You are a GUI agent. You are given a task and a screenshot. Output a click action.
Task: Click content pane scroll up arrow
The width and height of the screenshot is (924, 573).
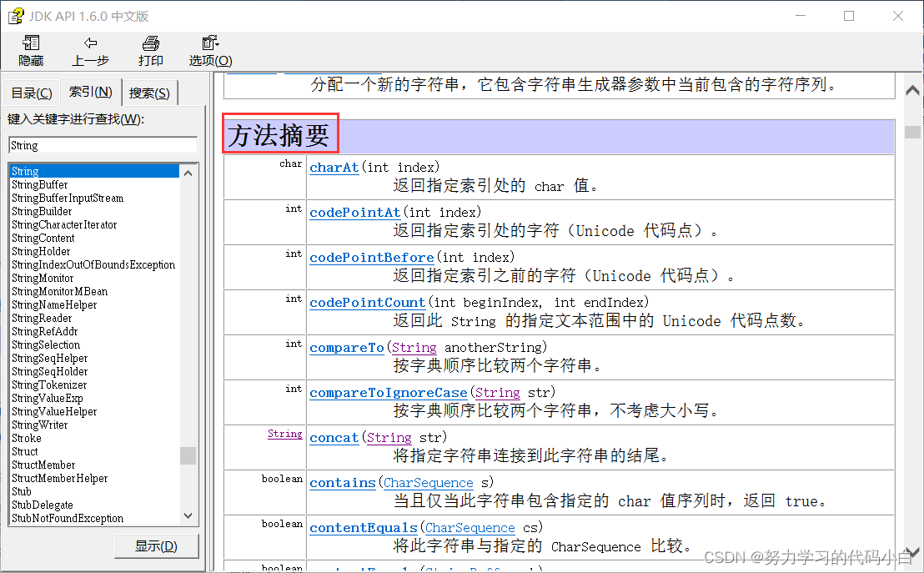pyautogui.click(x=912, y=90)
